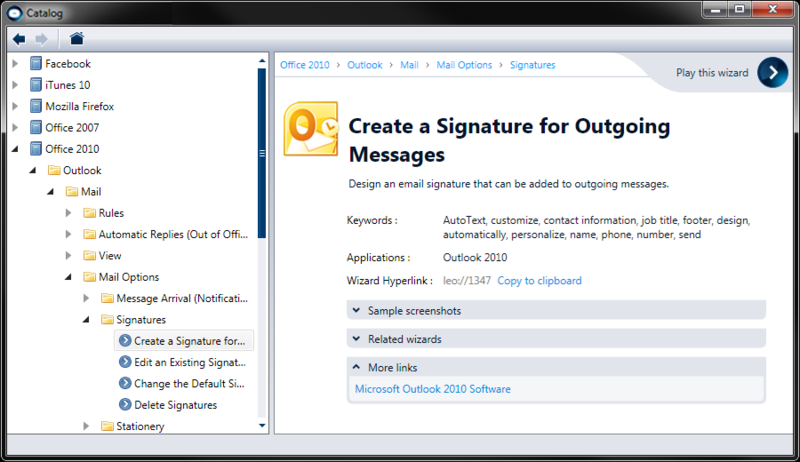Screen dimensions: 800x462
Task: Expand the Office 2007 tree node
Action: point(15,127)
